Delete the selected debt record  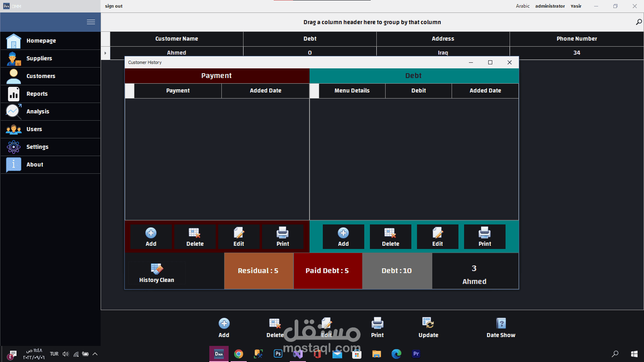pyautogui.click(x=390, y=237)
